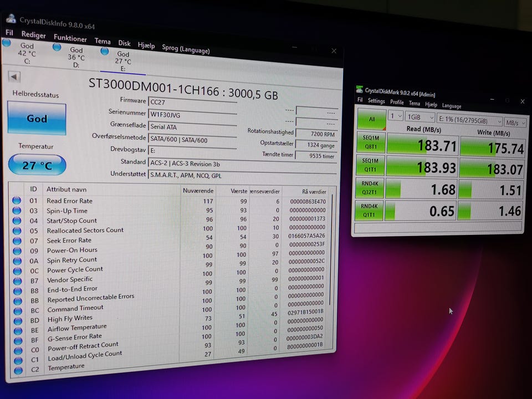Open Hjælp menu in CrystalDiskInfo
Viewport: 532px width, 399px height.
coord(146,45)
